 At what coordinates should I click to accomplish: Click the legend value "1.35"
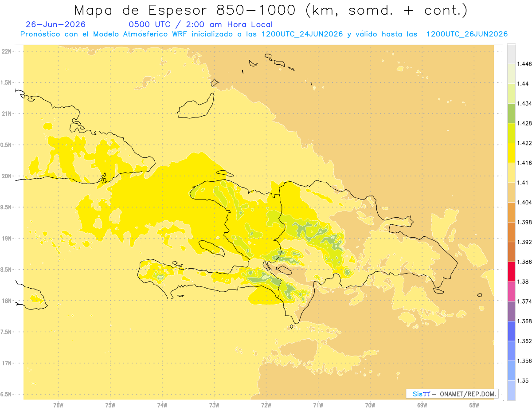[x=524, y=380]
